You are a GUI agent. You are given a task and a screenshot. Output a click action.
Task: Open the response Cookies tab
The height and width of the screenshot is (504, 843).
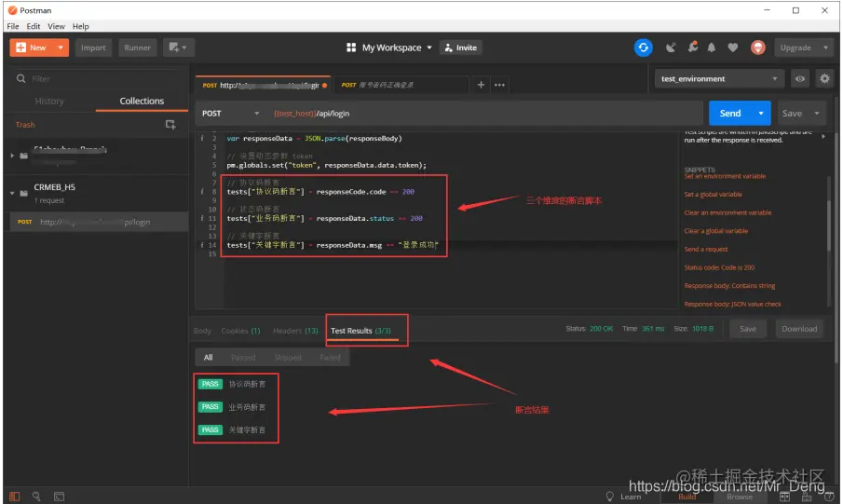240,331
